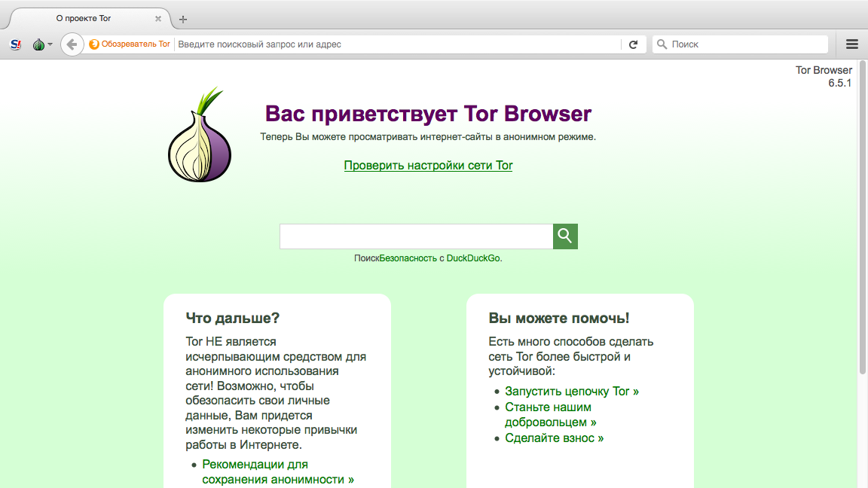Click the green DuckDuckGo search button

[565, 236]
